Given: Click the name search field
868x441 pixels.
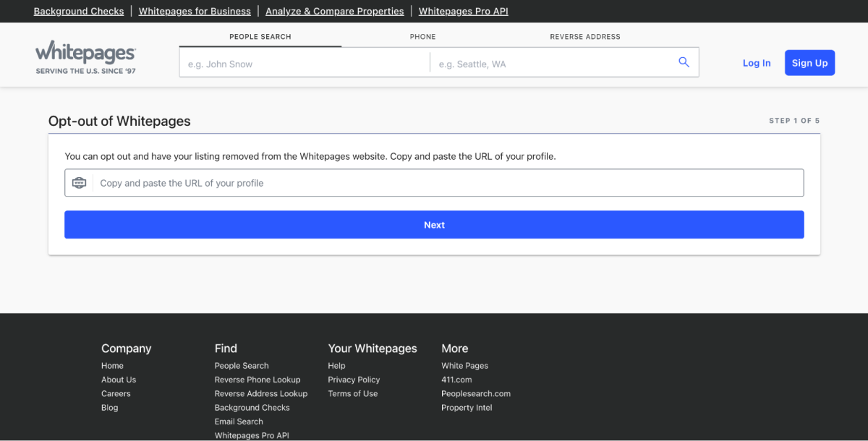Looking at the screenshot, I should [304, 64].
